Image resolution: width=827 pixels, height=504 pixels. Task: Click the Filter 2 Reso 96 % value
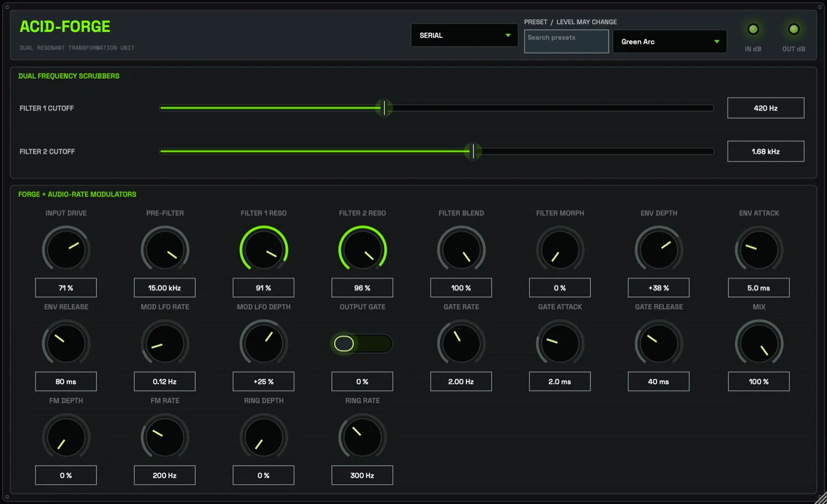pyautogui.click(x=362, y=288)
